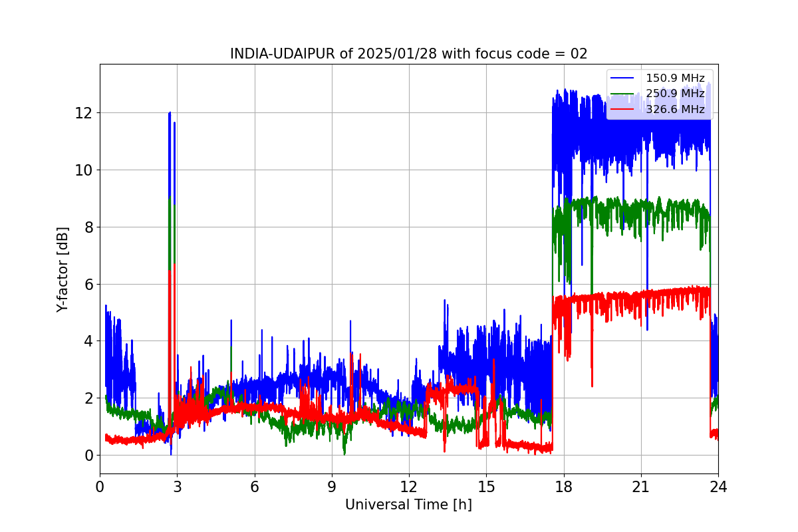Click x-axis tick label 15
798x532 pixels.
pos(486,487)
